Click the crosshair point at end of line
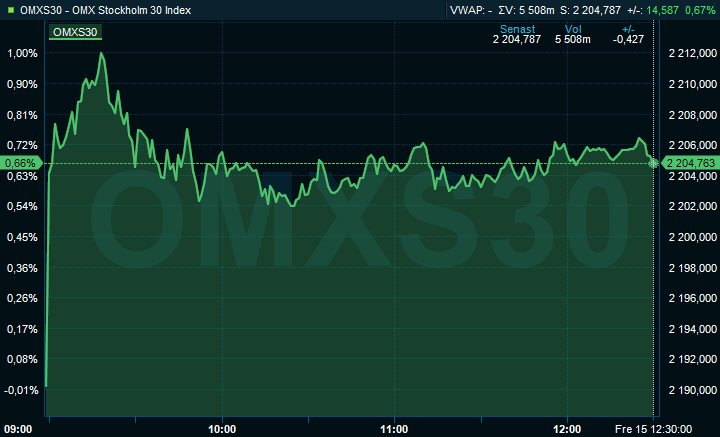 (x=653, y=163)
